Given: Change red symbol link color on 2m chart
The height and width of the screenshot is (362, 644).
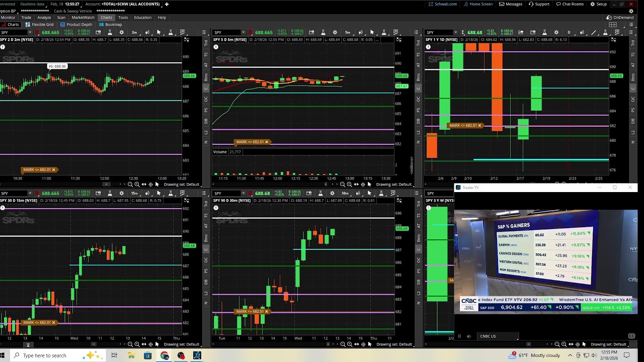Looking at the screenshot, I should [x=37, y=32].
